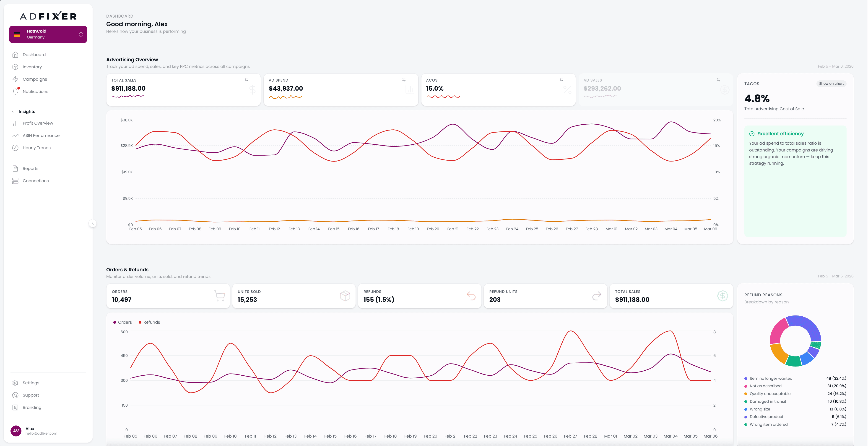Collapse the sidebar with the chevron handle
Screen dimensions: 868x446
(92, 223)
